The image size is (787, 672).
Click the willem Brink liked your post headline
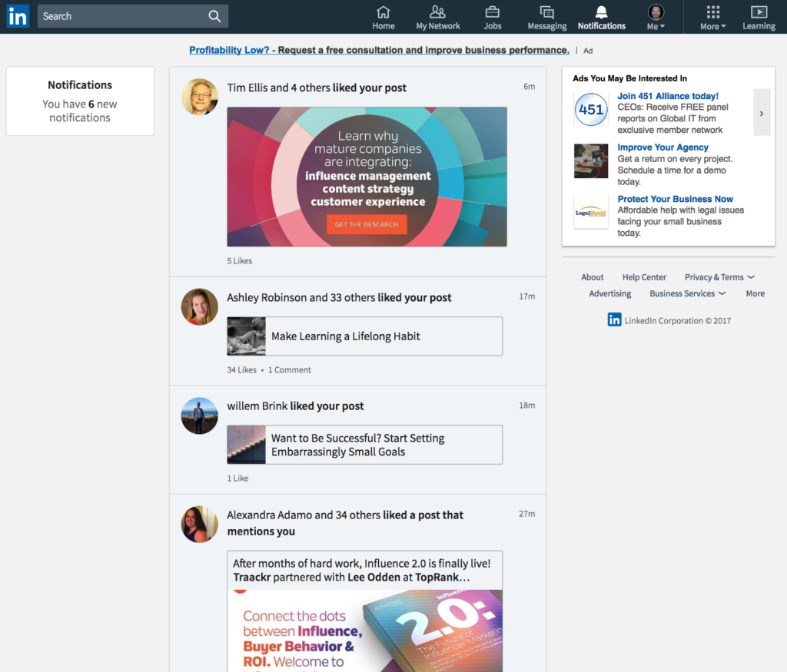tap(295, 406)
